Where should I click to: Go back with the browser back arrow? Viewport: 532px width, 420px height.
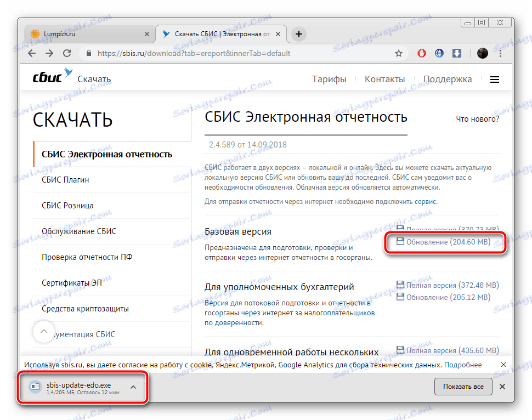pos(32,53)
